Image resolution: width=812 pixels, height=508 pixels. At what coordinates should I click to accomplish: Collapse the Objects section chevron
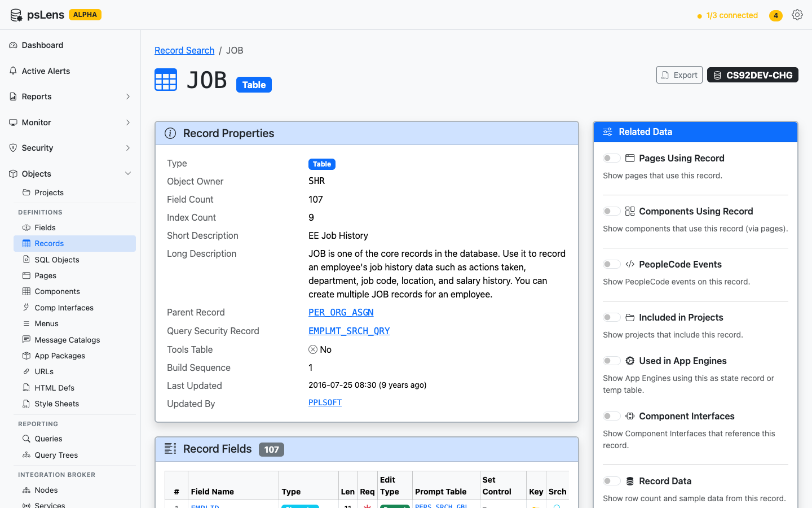pyautogui.click(x=128, y=174)
